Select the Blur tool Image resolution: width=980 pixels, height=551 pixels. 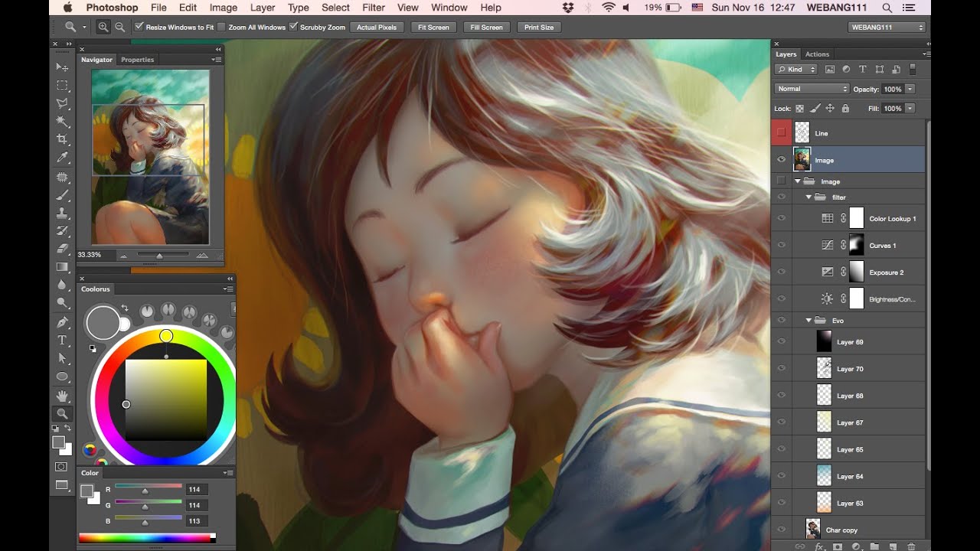62,285
